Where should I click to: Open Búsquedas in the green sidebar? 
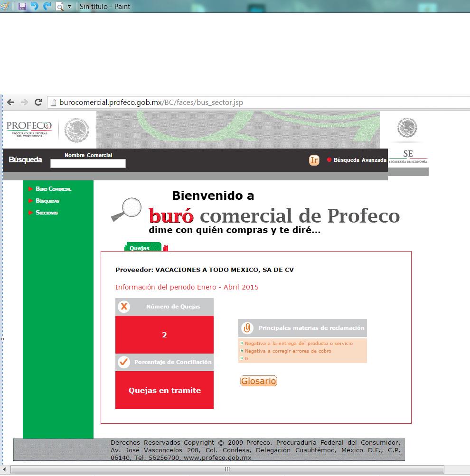click(47, 201)
